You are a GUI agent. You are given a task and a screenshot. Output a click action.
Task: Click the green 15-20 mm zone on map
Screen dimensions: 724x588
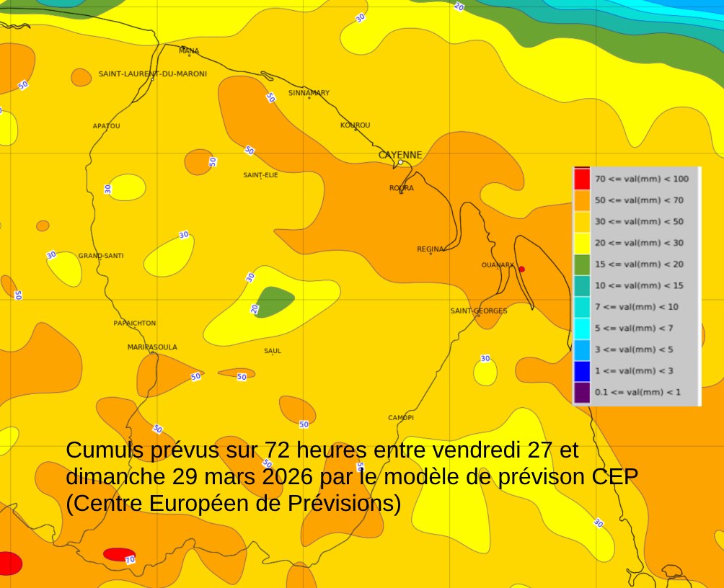(275, 301)
